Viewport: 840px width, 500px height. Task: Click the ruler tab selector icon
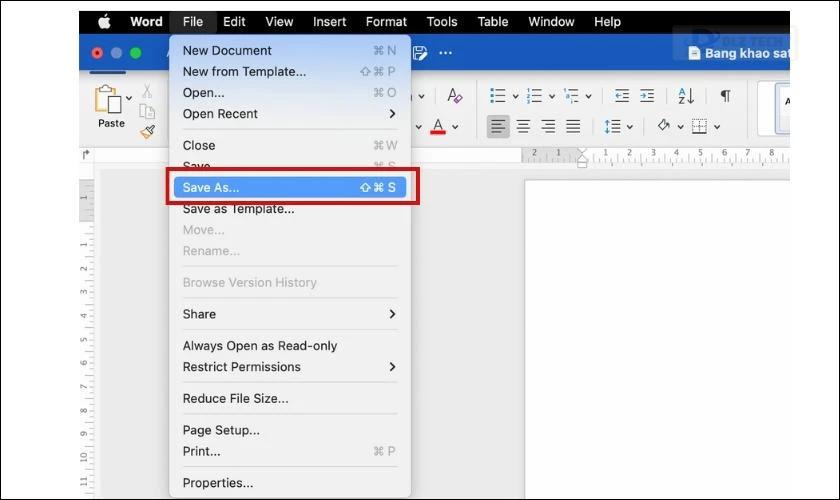(86, 154)
